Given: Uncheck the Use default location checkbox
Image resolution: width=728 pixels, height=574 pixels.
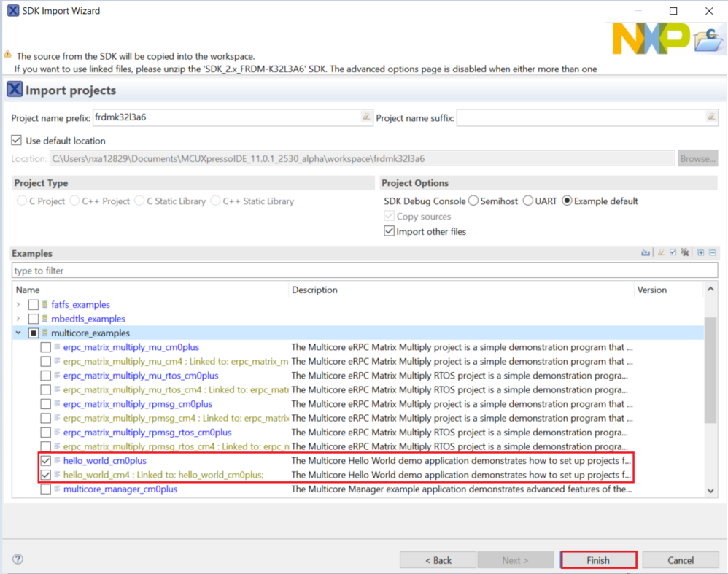Looking at the screenshot, I should click(x=17, y=141).
